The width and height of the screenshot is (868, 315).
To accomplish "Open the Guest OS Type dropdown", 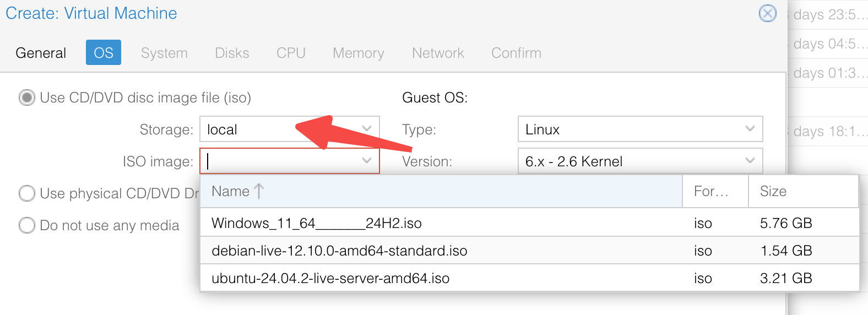I will click(x=640, y=129).
